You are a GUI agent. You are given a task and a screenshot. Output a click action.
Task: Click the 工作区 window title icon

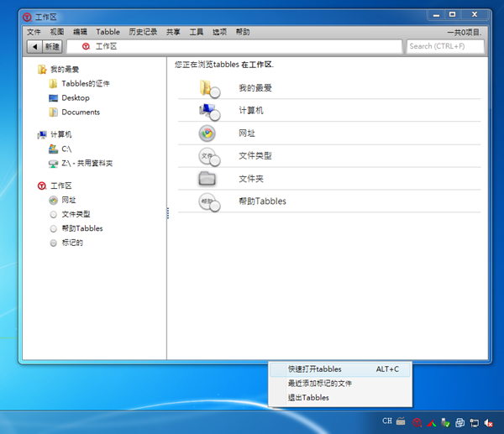[28, 17]
